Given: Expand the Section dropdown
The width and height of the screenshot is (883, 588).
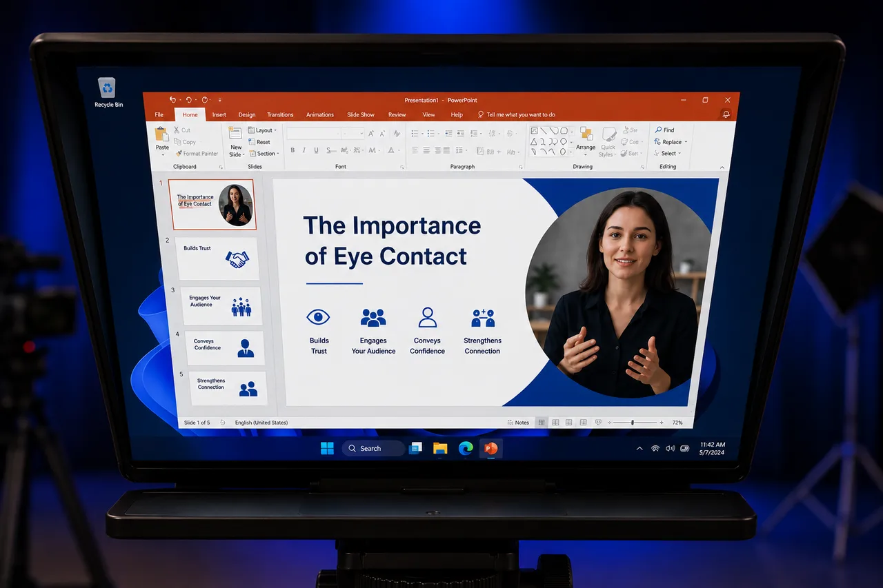Looking at the screenshot, I should [264, 154].
